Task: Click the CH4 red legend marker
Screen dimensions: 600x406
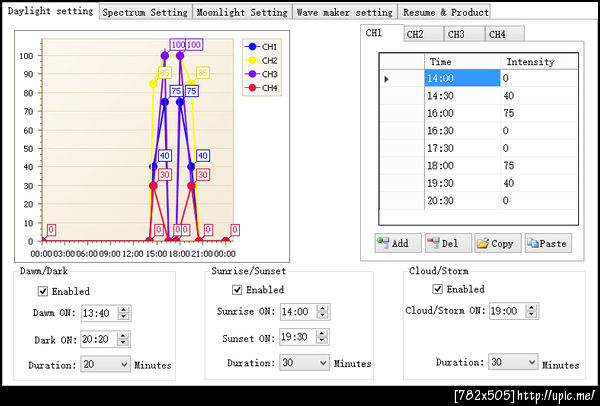Action: click(252, 88)
